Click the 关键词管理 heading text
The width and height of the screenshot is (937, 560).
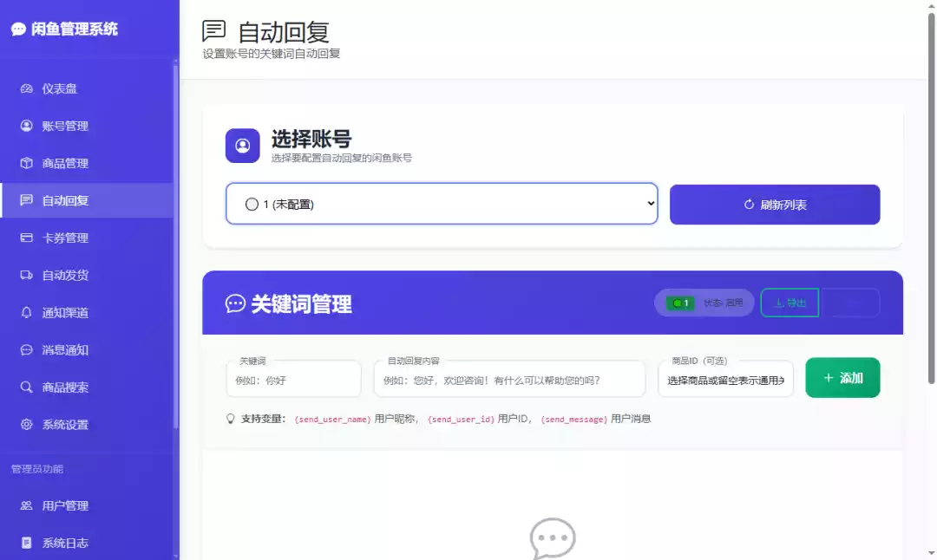click(301, 304)
